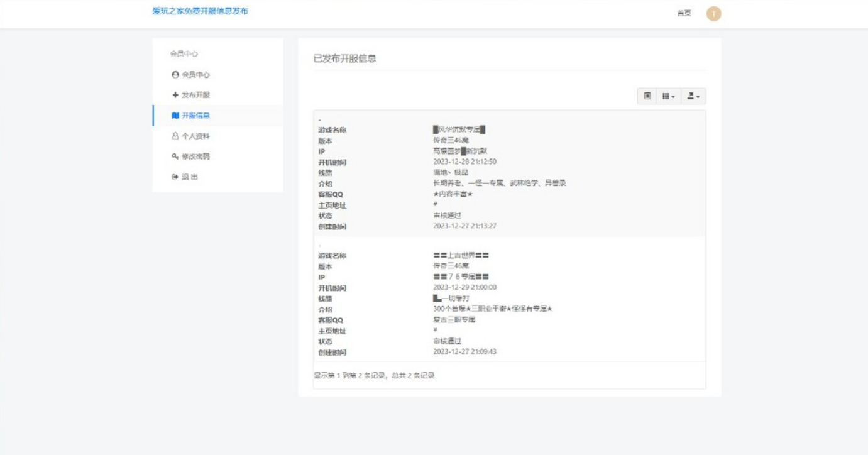Viewport: 868px width, 455px height.
Task: Go to 首页 in the top navigation
Action: pos(684,13)
